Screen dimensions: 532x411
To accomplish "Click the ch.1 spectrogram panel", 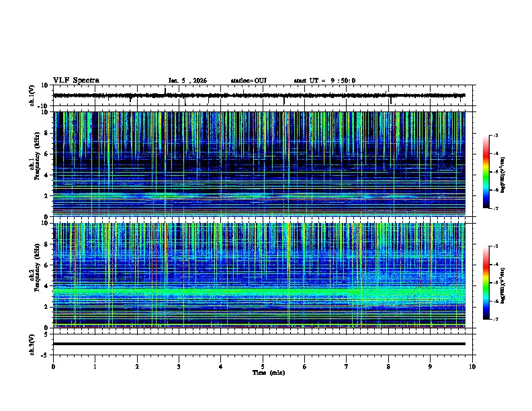I will [x=259, y=164].
